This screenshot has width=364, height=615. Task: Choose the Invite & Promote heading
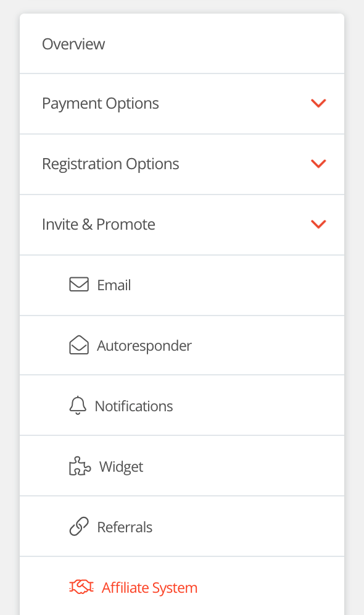(98, 224)
